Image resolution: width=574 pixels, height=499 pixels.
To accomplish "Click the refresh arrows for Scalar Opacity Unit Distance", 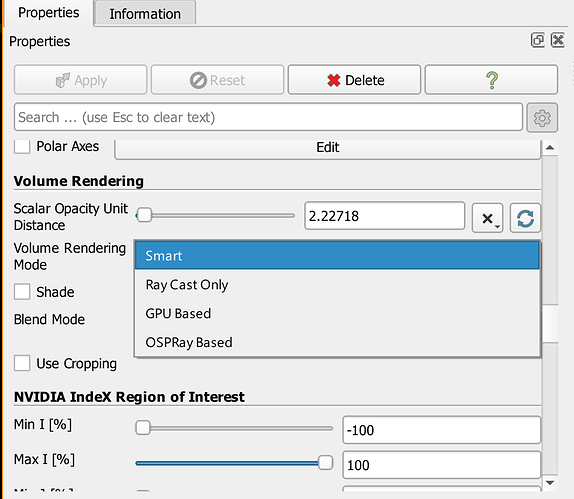I will coord(525,218).
